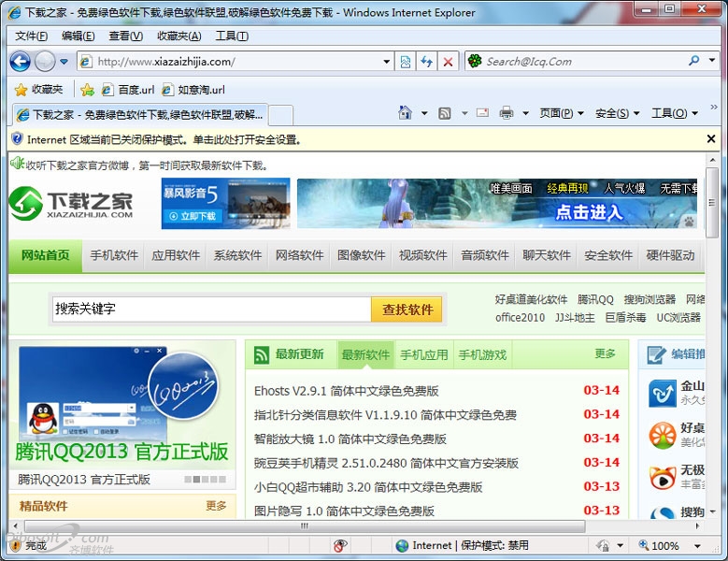Expand the address bar history dropdown
The height and width of the screenshot is (561, 728).
[x=386, y=62]
